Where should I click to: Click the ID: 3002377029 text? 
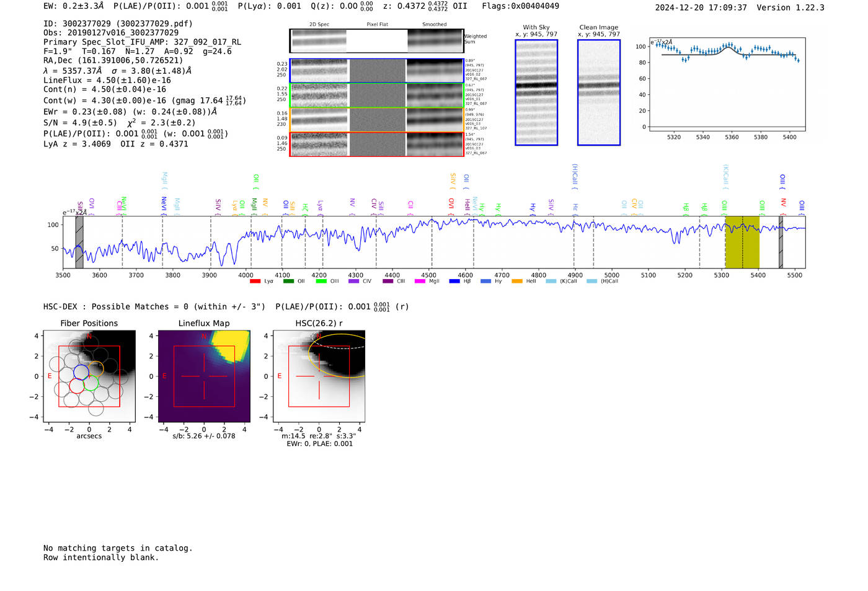pos(118,24)
